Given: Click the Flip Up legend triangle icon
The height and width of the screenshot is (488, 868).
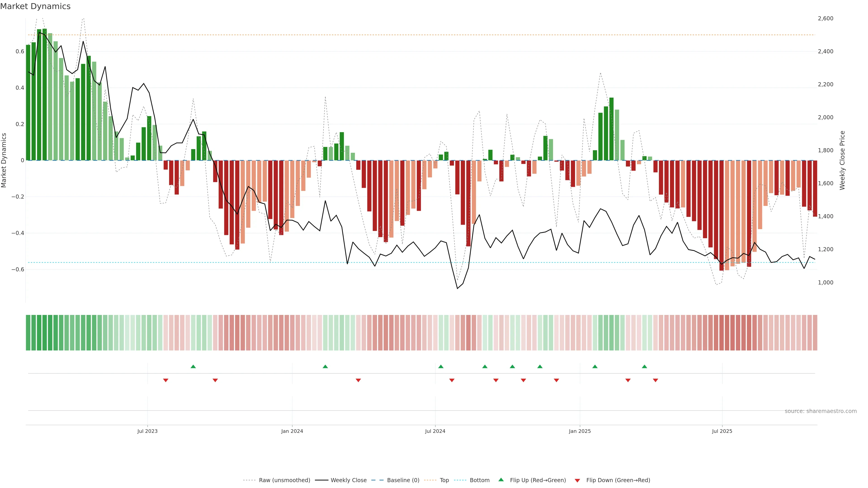Looking at the screenshot, I should [501, 480].
